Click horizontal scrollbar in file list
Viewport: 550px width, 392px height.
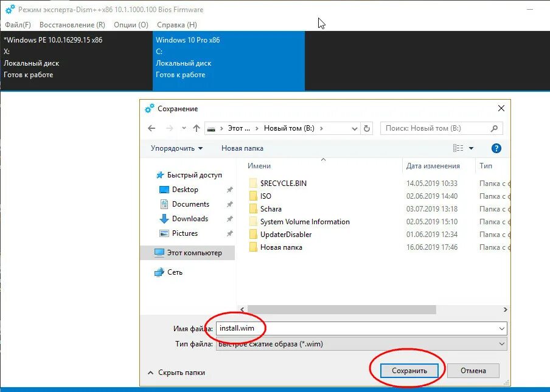342,309
